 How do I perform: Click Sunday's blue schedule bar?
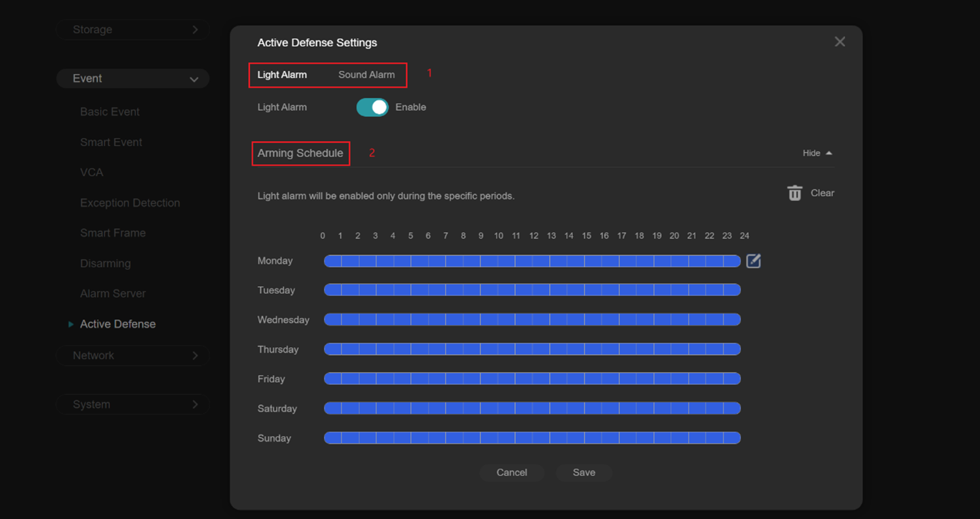531,438
